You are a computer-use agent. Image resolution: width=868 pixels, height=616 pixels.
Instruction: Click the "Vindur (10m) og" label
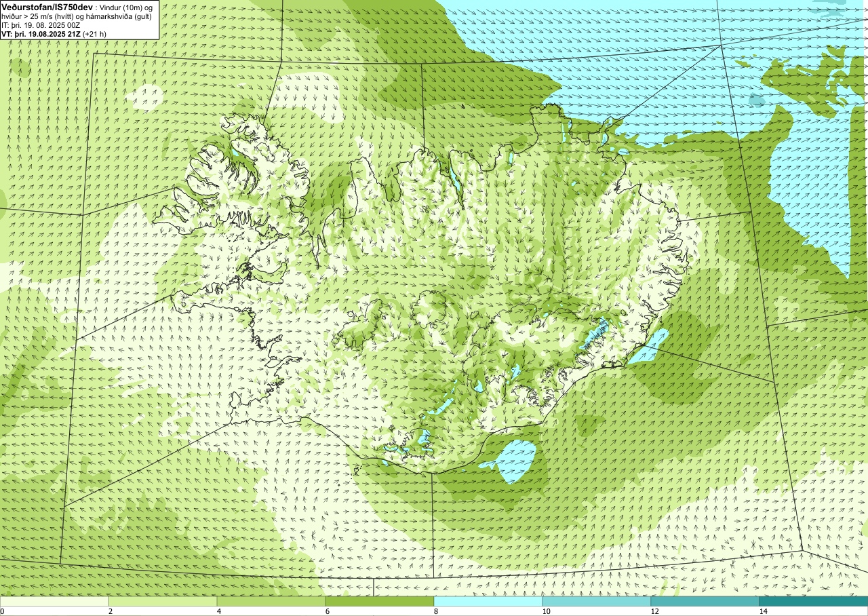coord(125,7)
